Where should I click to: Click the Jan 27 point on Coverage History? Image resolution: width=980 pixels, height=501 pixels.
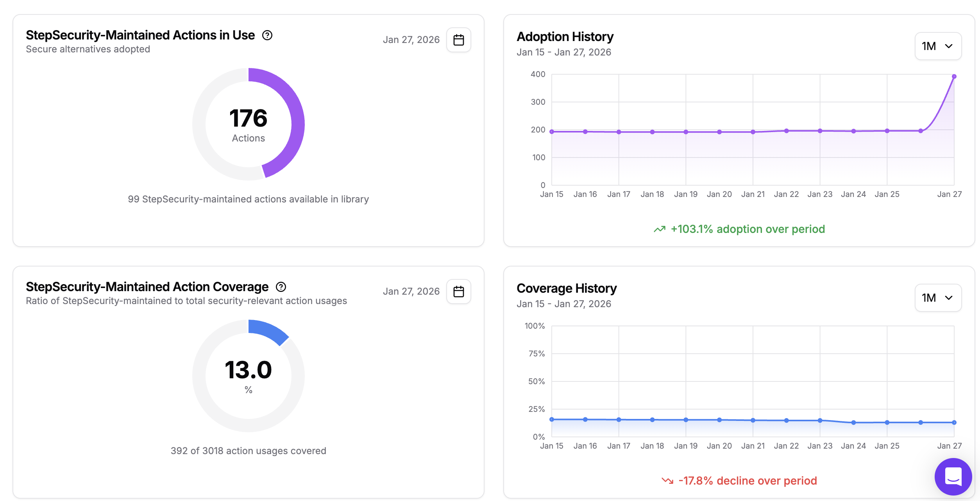click(x=954, y=422)
